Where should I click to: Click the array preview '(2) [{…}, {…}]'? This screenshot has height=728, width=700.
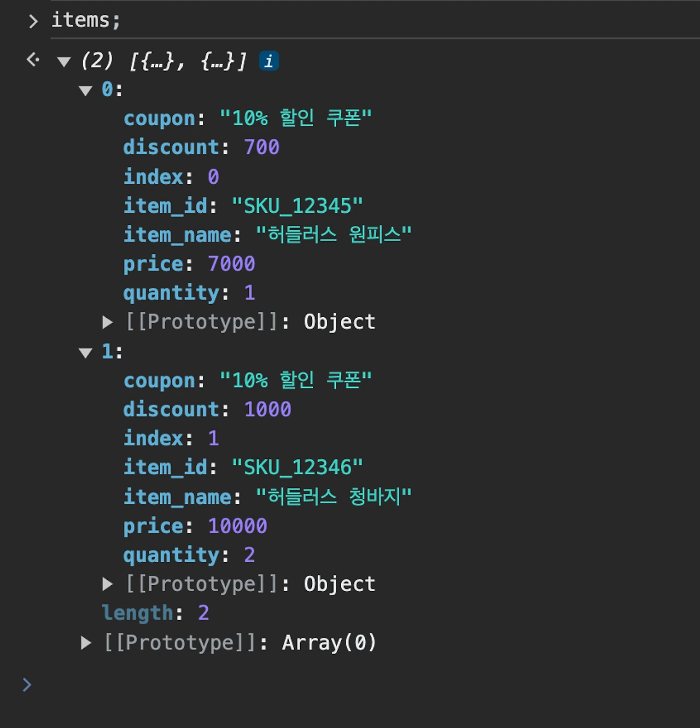164,61
